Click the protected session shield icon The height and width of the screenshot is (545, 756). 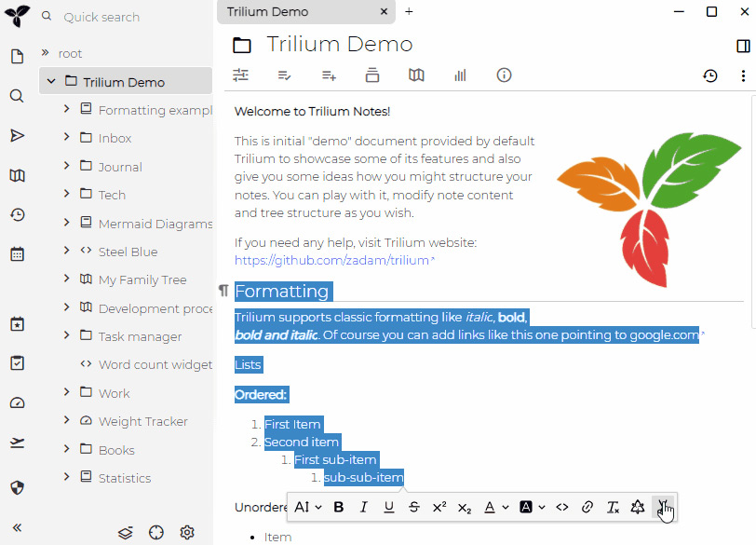pyautogui.click(x=18, y=487)
